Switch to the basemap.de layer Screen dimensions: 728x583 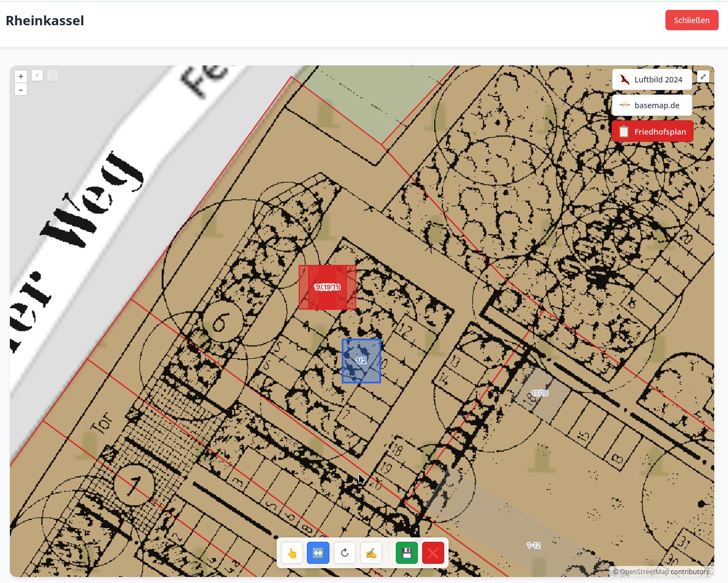tap(652, 106)
